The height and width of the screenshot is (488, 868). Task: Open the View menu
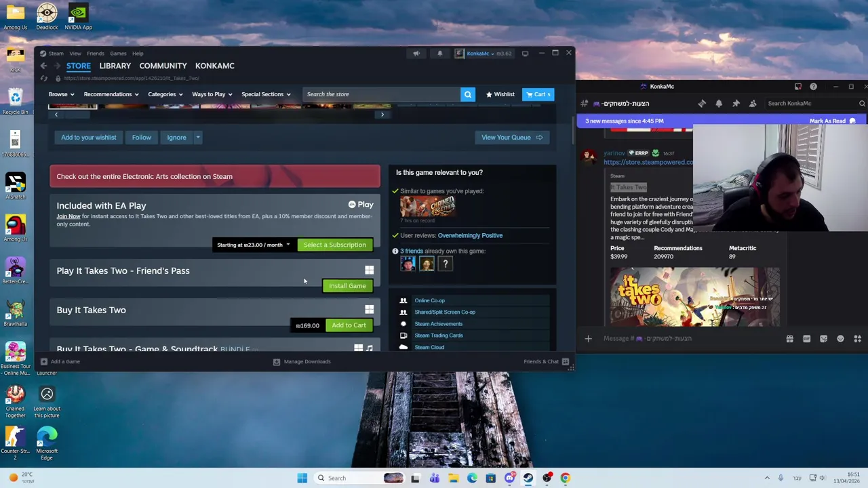click(x=75, y=54)
